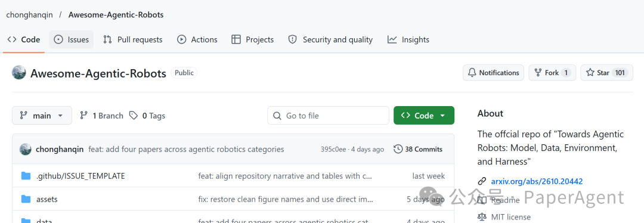Open the assets folder
This screenshot has width=644, height=223.
pyautogui.click(x=47, y=199)
